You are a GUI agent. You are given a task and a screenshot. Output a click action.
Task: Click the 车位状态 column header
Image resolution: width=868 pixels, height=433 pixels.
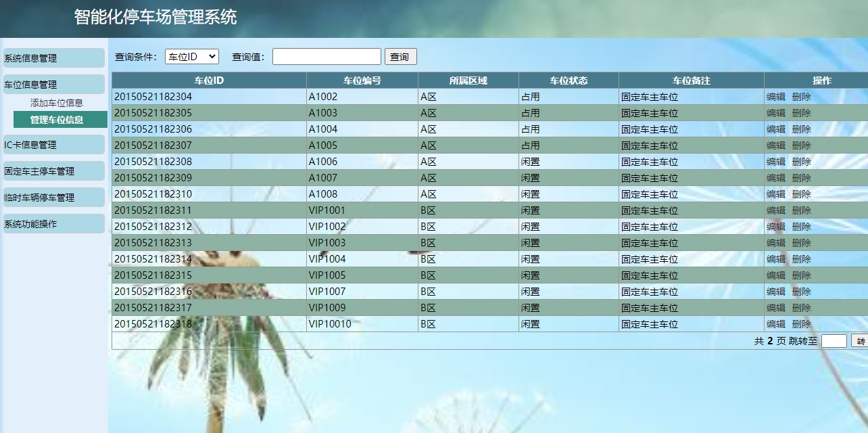tap(569, 81)
